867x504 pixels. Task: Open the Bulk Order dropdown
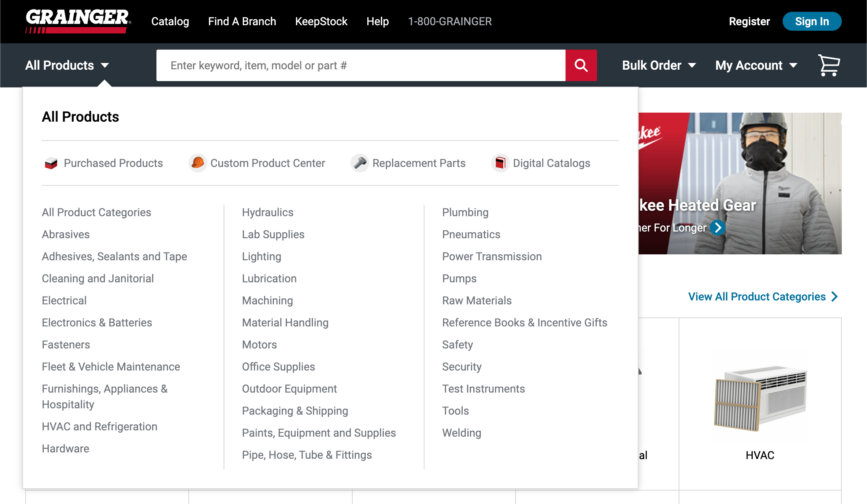(658, 65)
